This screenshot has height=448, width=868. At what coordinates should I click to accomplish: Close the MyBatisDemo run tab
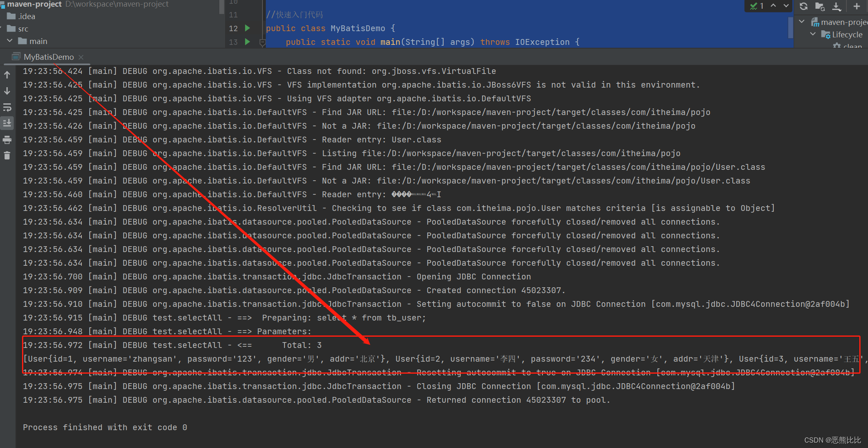(81, 57)
